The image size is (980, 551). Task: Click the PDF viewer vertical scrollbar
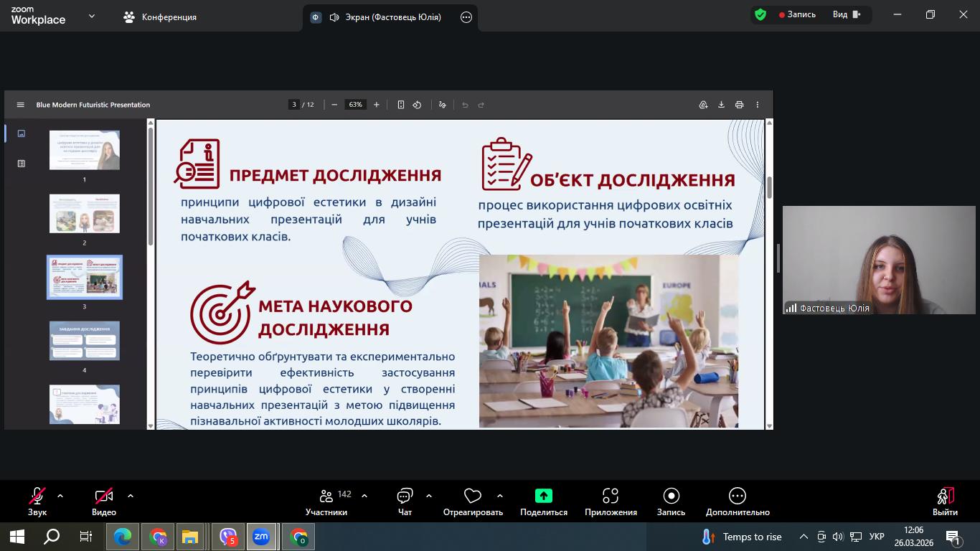point(769,188)
